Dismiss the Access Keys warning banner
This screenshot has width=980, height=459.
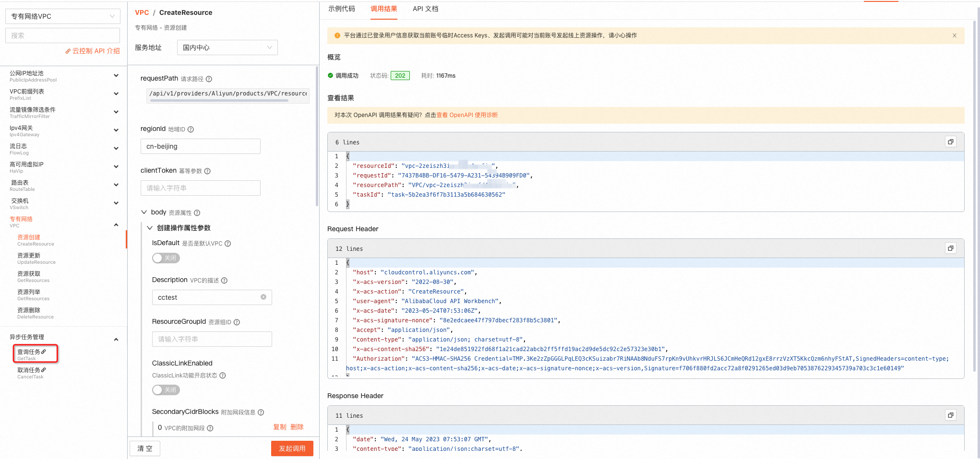click(955, 35)
